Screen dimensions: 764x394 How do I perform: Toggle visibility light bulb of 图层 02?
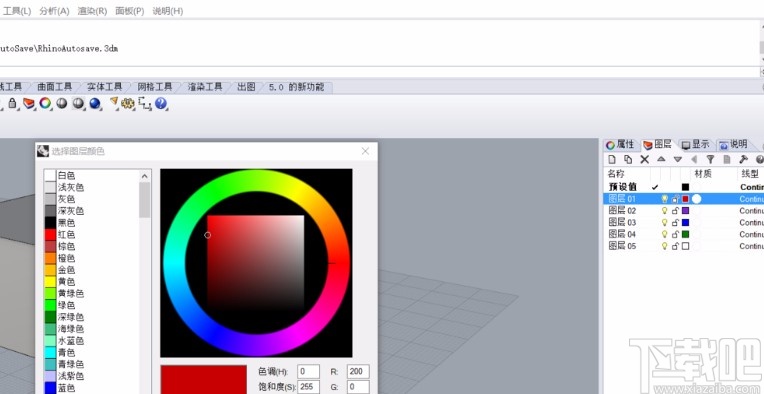point(664,211)
